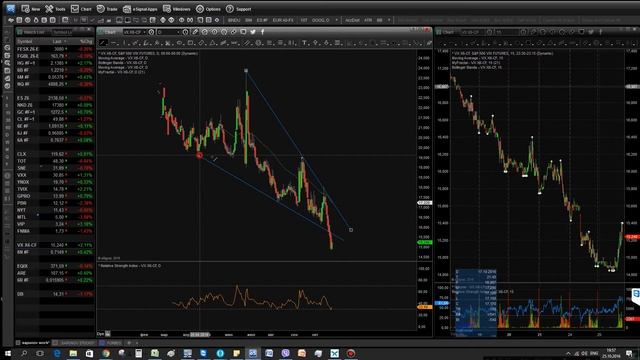
Task: Open the eSignal Apps menu
Action: pos(140,9)
